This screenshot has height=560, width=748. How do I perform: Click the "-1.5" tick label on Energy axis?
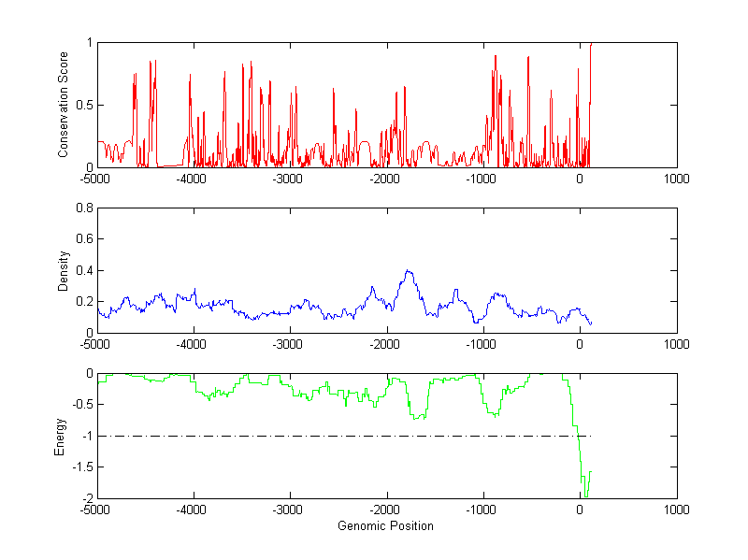pyautogui.click(x=79, y=467)
